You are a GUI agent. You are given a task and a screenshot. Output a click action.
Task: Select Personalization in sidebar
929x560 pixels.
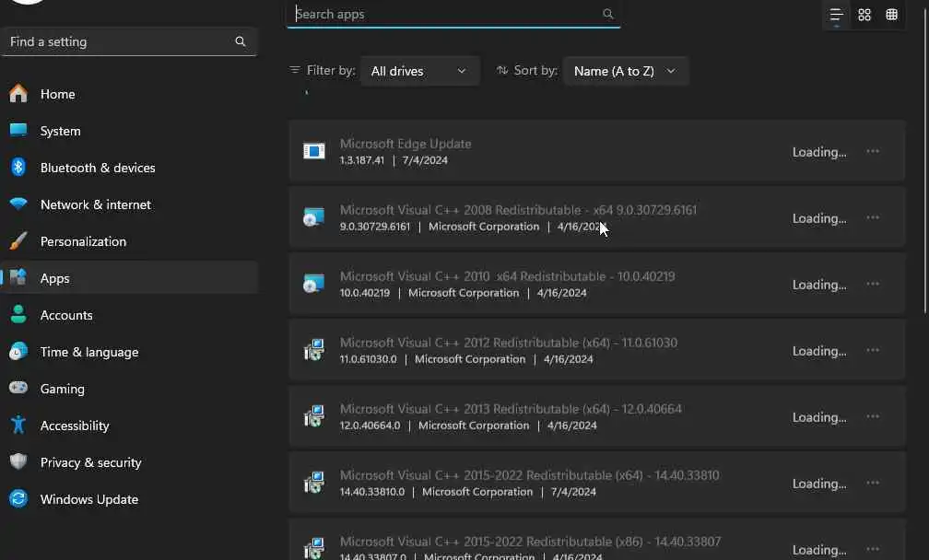click(x=129, y=241)
